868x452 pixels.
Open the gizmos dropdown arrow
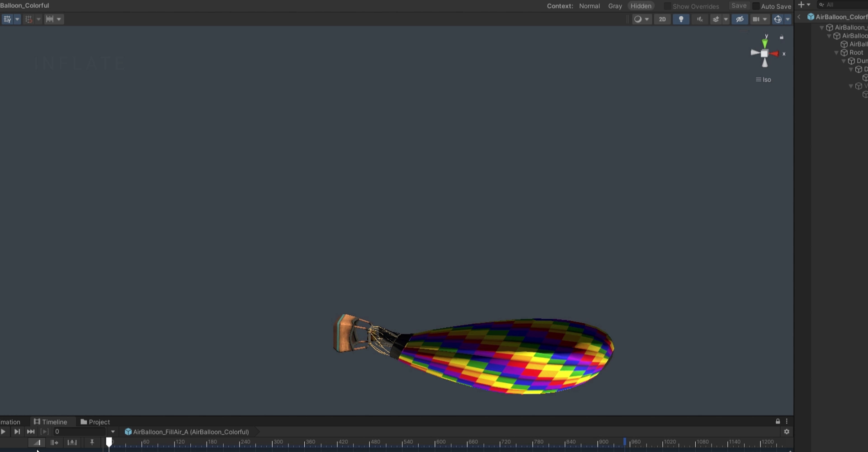click(x=788, y=19)
